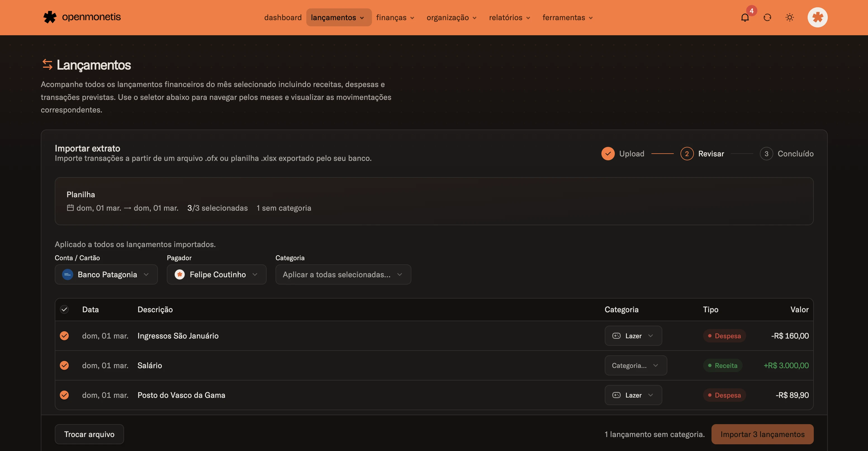Click the completed Upload step checkmark
The height and width of the screenshot is (451, 868).
[x=608, y=154]
